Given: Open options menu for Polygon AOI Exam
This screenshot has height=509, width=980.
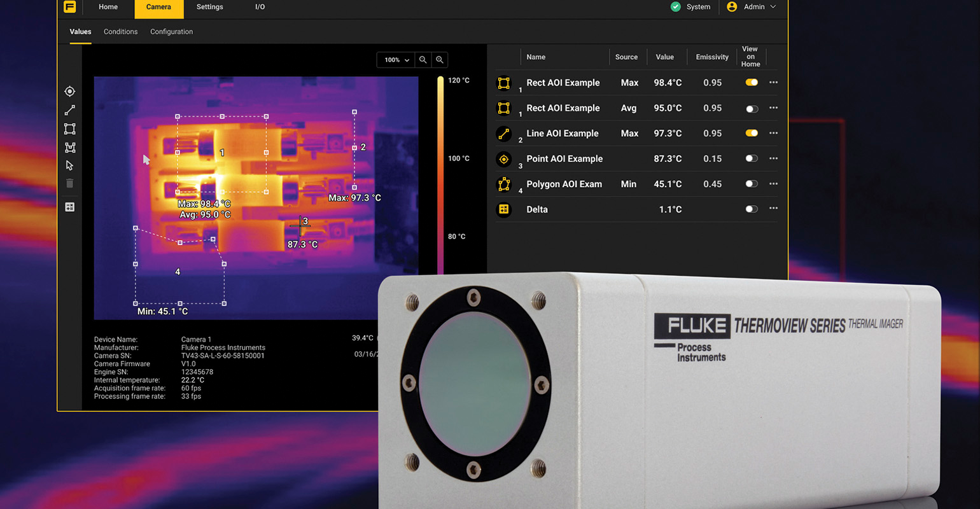Looking at the screenshot, I should coord(773,184).
